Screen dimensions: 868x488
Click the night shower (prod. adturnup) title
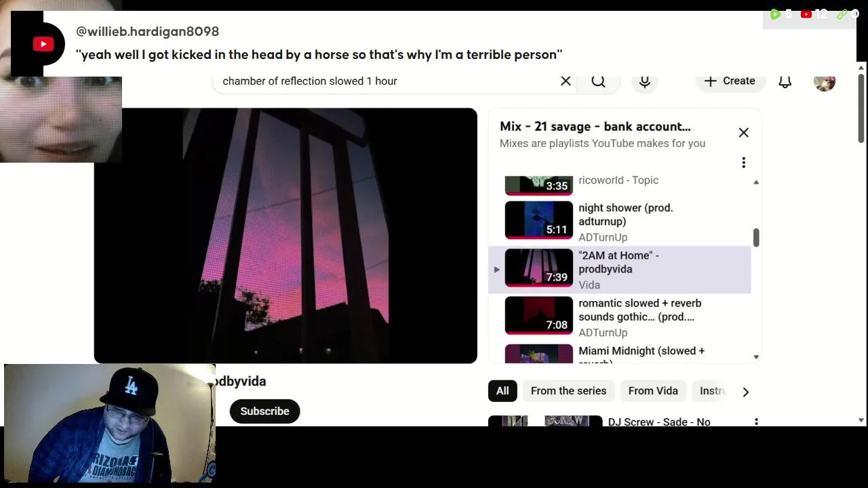[x=625, y=215]
